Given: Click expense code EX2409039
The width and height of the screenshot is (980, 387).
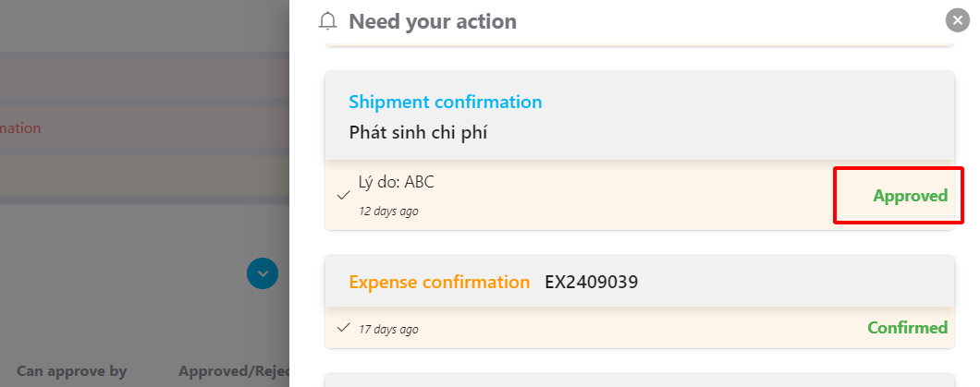Looking at the screenshot, I should (x=591, y=282).
